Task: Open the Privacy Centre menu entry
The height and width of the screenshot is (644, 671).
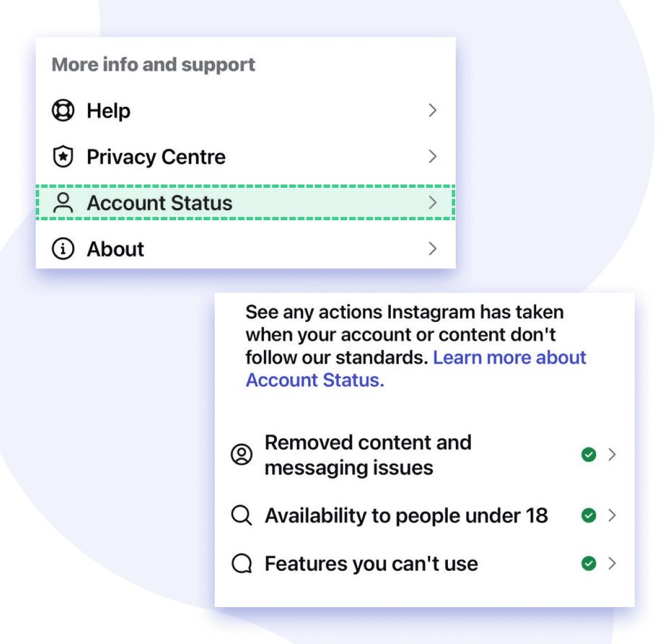Action: coord(155,157)
